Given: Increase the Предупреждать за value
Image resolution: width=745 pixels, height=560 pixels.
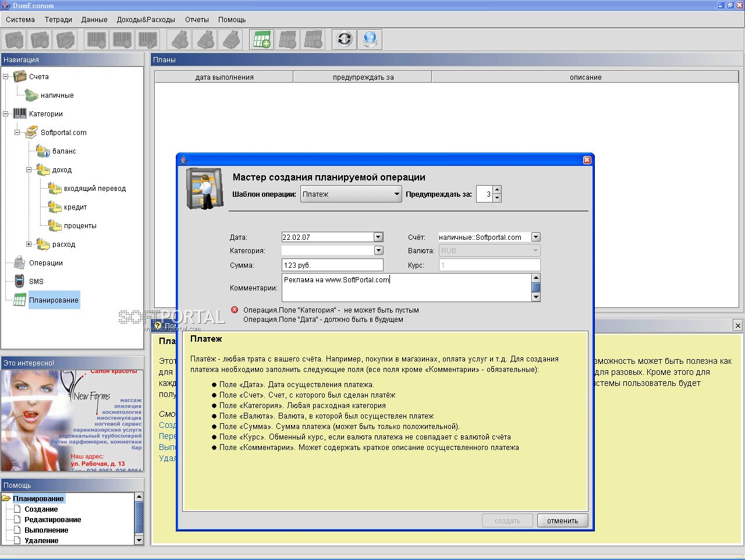Looking at the screenshot, I should [x=497, y=190].
